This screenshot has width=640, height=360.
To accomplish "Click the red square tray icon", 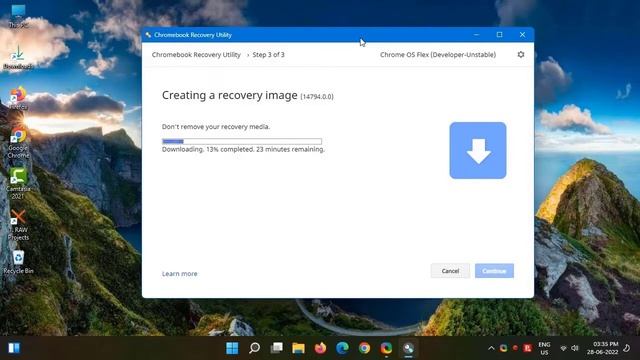I will tap(527, 348).
